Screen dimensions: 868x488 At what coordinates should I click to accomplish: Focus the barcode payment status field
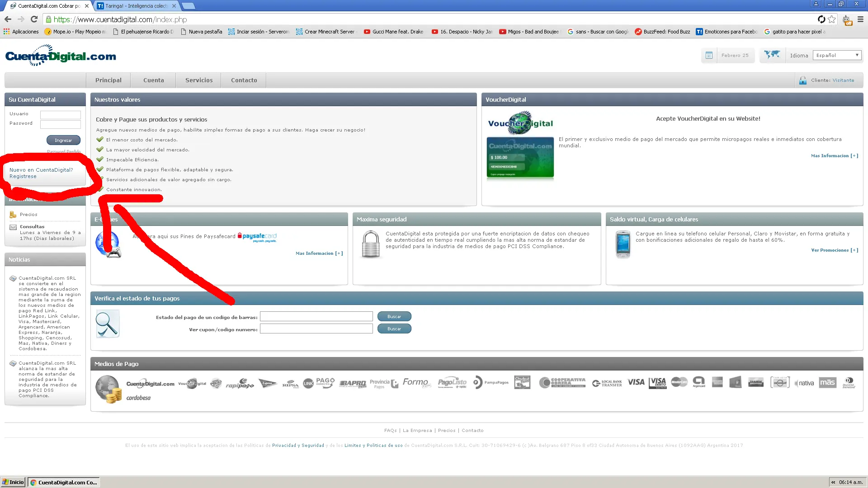point(316,317)
